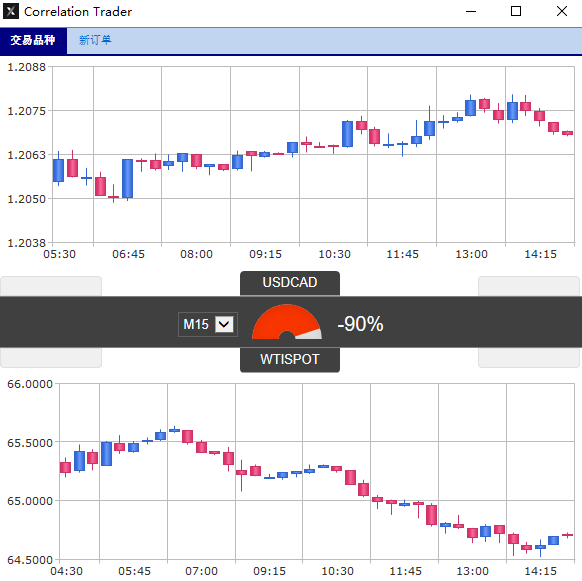Open the M15 timeframe dropdown arrow
This screenshot has width=582, height=581.
coord(224,324)
